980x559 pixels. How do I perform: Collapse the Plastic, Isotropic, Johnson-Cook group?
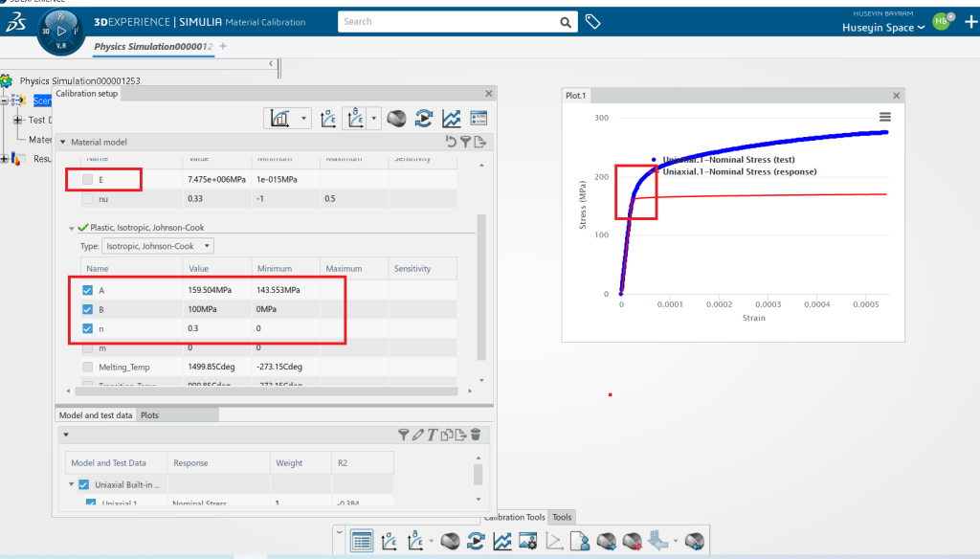[x=72, y=228]
